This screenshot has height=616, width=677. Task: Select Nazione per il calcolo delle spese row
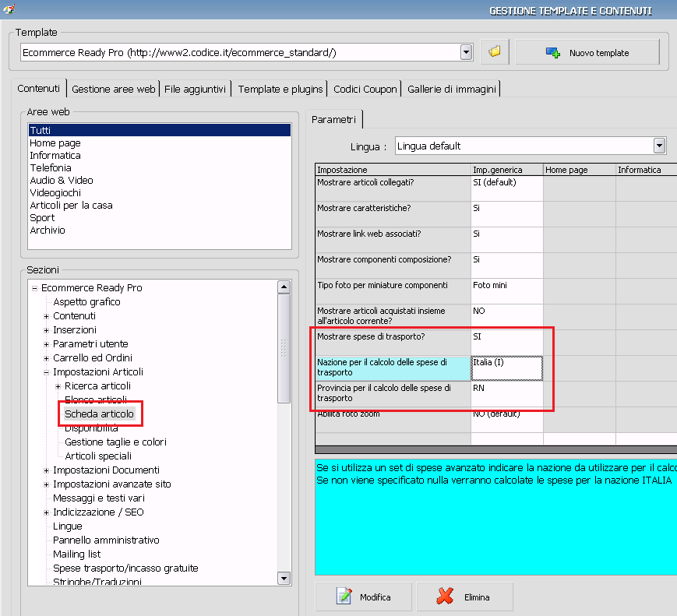393,368
